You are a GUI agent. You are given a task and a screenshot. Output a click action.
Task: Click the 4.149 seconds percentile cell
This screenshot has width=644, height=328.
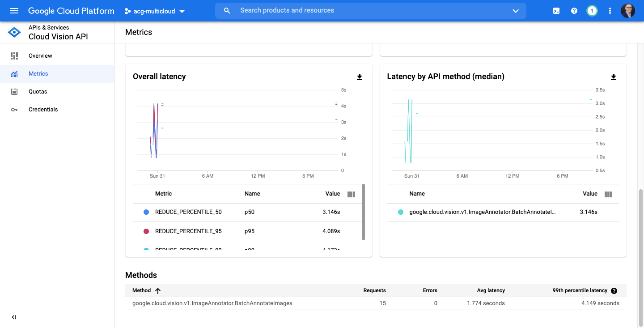pyautogui.click(x=600, y=303)
